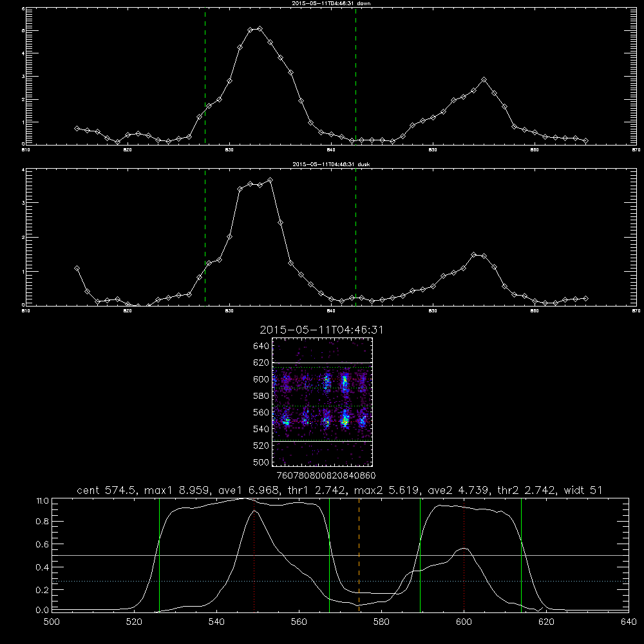This screenshot has height=644, width=644.
Task: Click the horizontal 0.5 line in bottom plot
Action: pyautogui.click(x=341, y=555)
